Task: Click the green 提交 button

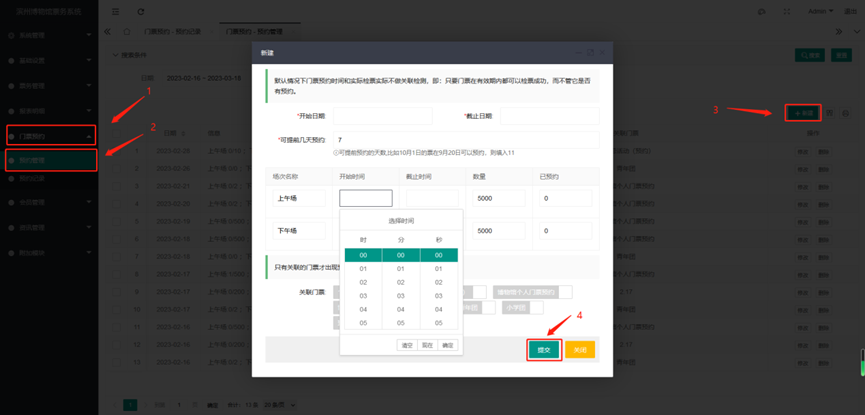Action: point(544,350)
